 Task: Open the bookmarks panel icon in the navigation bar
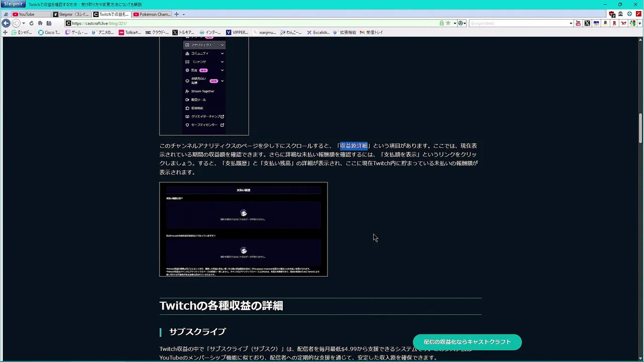pos(49,23)
